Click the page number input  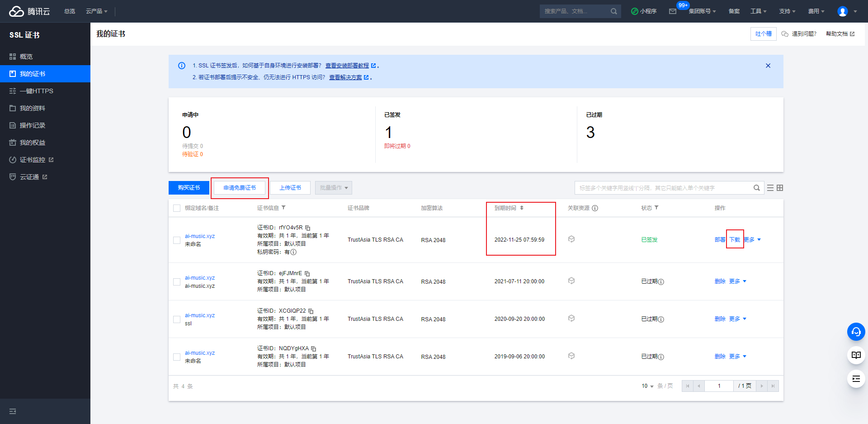[x=719, y=386]
